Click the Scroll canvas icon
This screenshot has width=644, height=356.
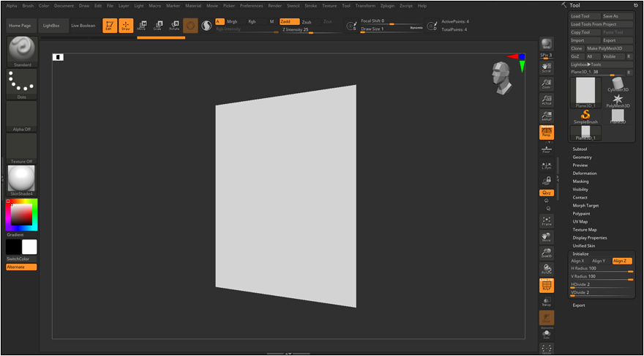point(546,67)
